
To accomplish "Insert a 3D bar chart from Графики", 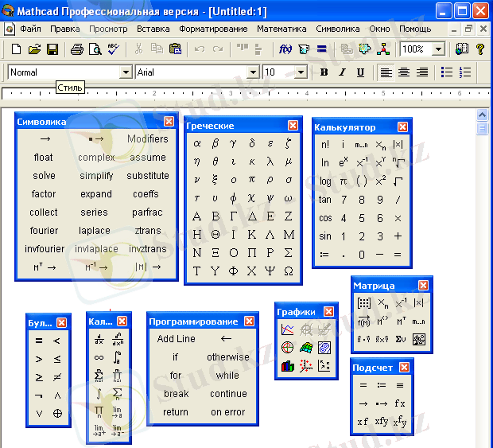I will coord(288,366).
